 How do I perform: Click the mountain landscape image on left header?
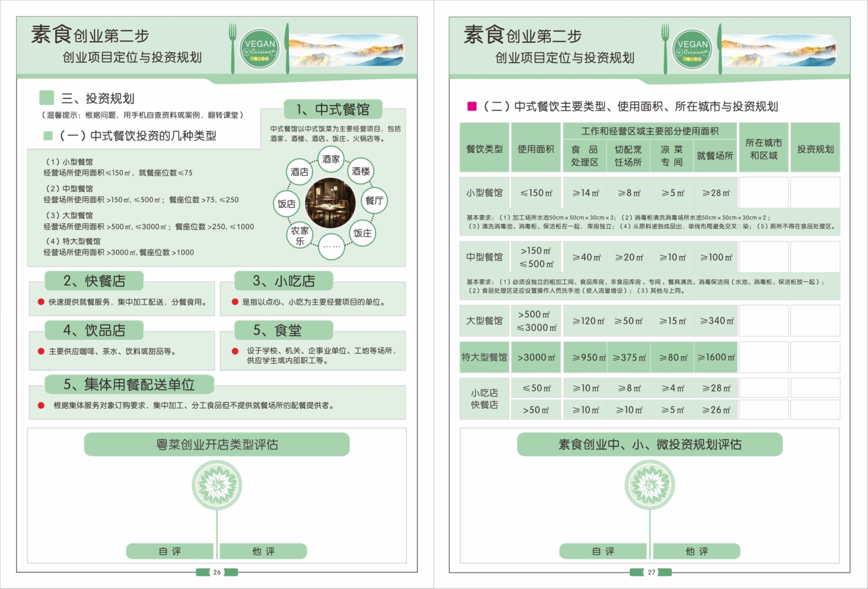point(345,50)
